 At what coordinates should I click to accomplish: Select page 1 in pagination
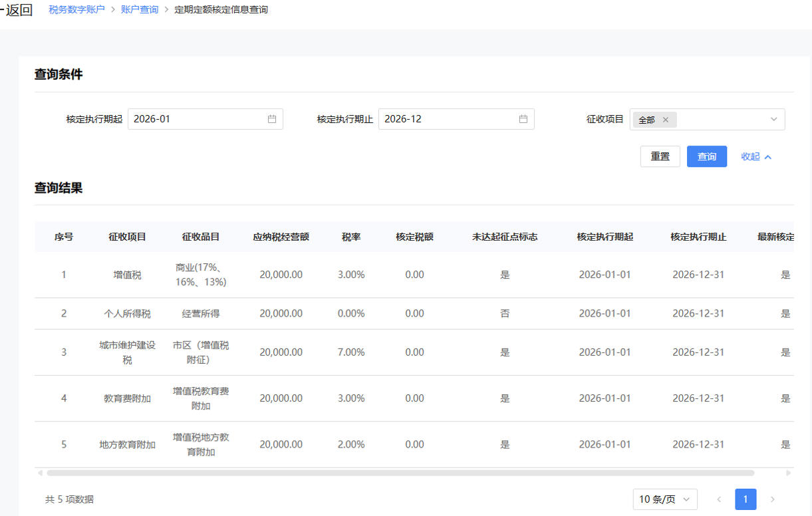point(745,499)
